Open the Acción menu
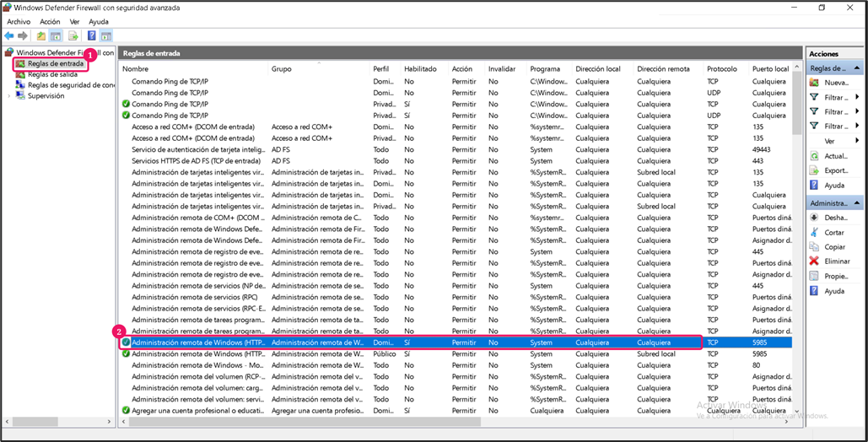This screenshot has height=442, width=868. (50, 22)
